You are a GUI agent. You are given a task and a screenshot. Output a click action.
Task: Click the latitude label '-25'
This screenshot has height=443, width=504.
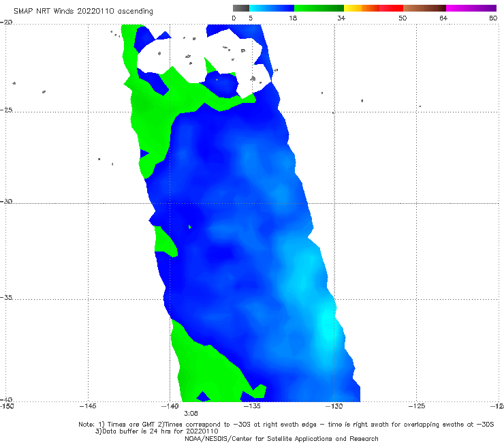pos(6,110)
